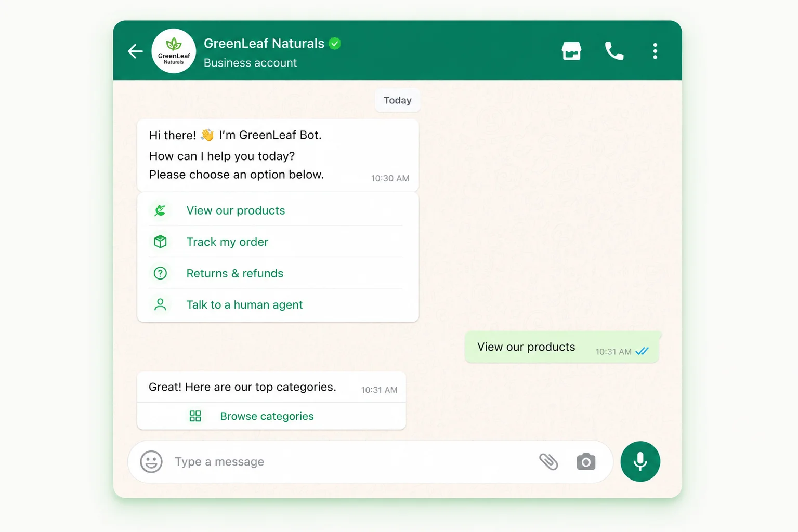Click the Today date chip
Viewport: 798px width, 532px height.
[x=397, y=100]
